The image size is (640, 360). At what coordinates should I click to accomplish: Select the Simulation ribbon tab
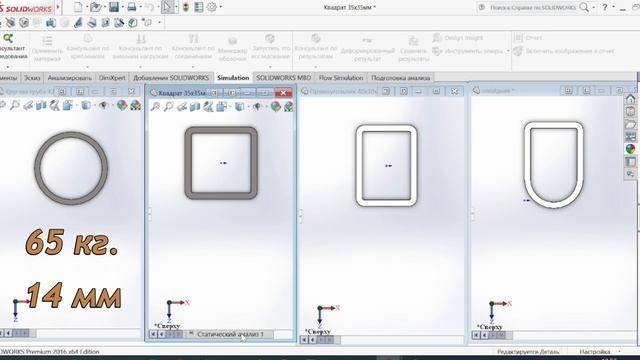tap(233, 78)
